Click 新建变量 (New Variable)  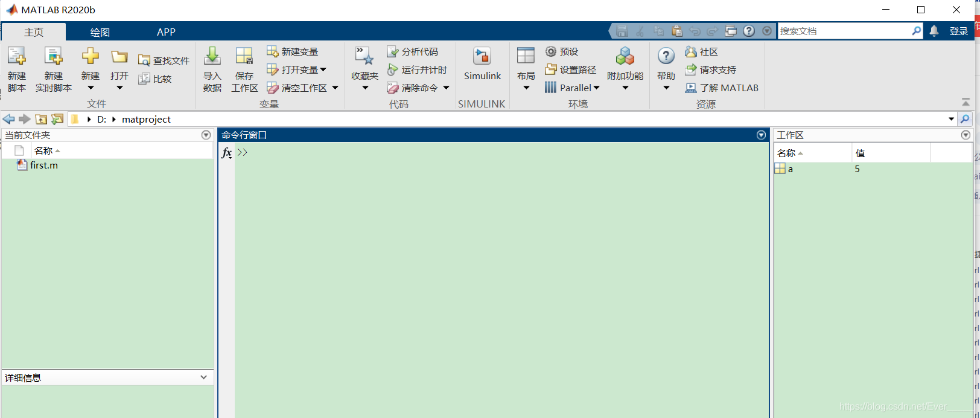point(293,51)
